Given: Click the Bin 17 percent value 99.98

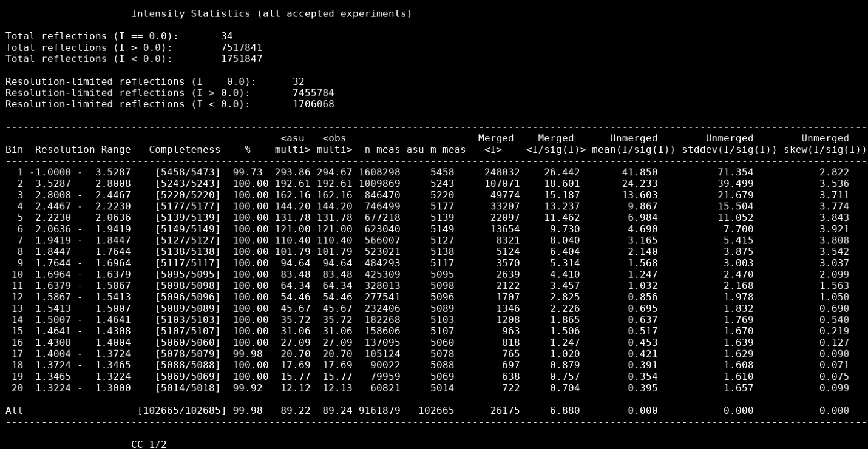Looking at the screenshot, I should [x=248, y=354].
